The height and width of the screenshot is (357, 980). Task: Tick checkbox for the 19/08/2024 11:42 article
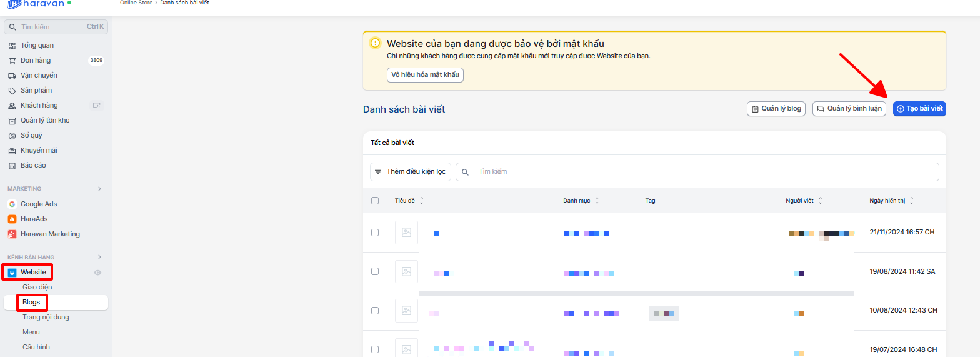[x=375, y=271]
